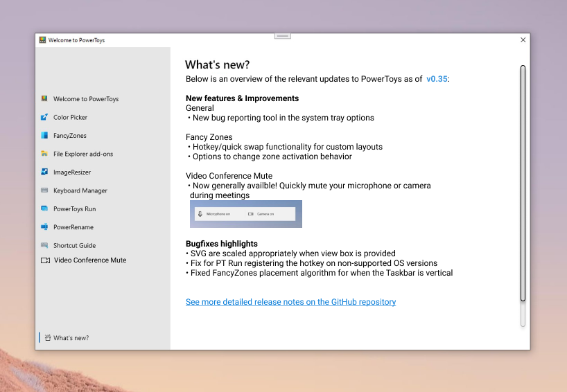Select FancyZones in the navigation list

(69, 136)
